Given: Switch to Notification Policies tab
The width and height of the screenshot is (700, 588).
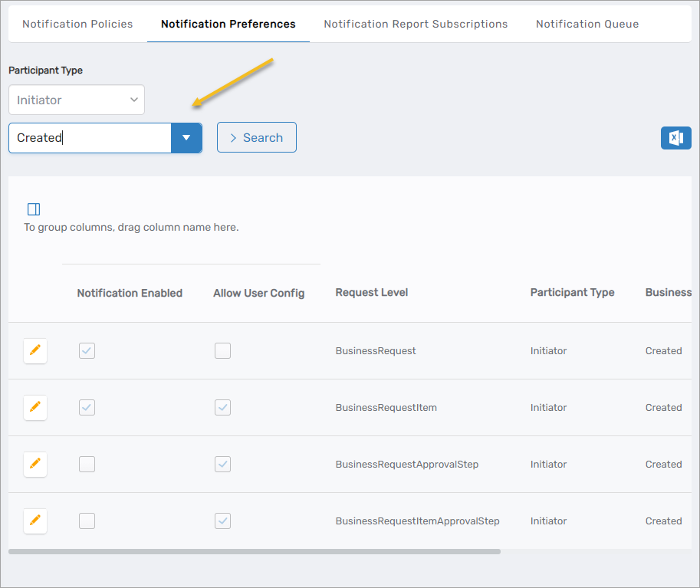Looking at the screenshot, I should click(x=77, y=24).
